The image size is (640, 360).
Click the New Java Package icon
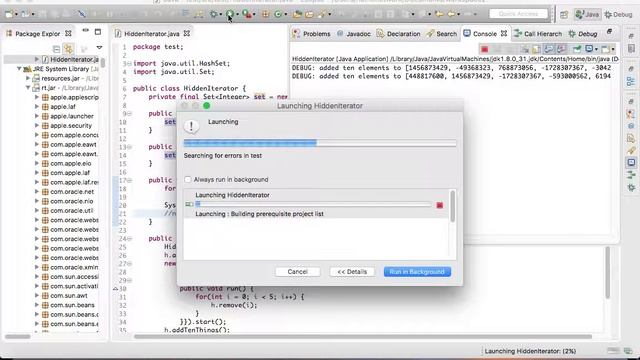click(266, 14)
